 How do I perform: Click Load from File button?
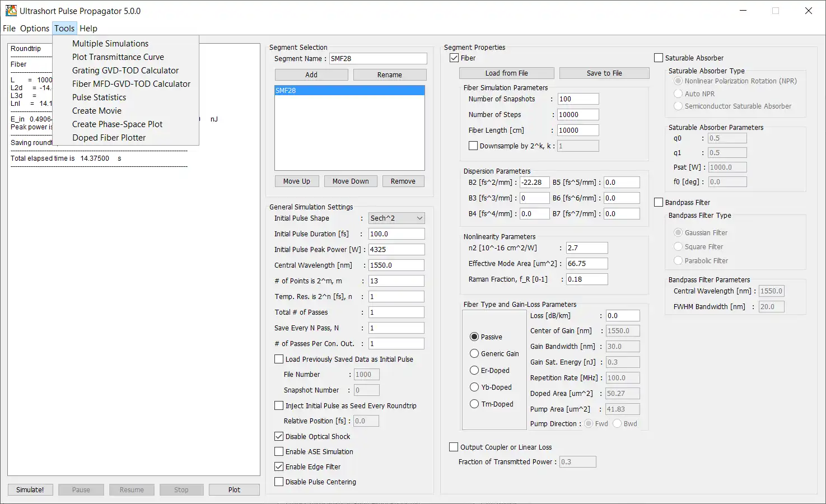coord(507,73)
